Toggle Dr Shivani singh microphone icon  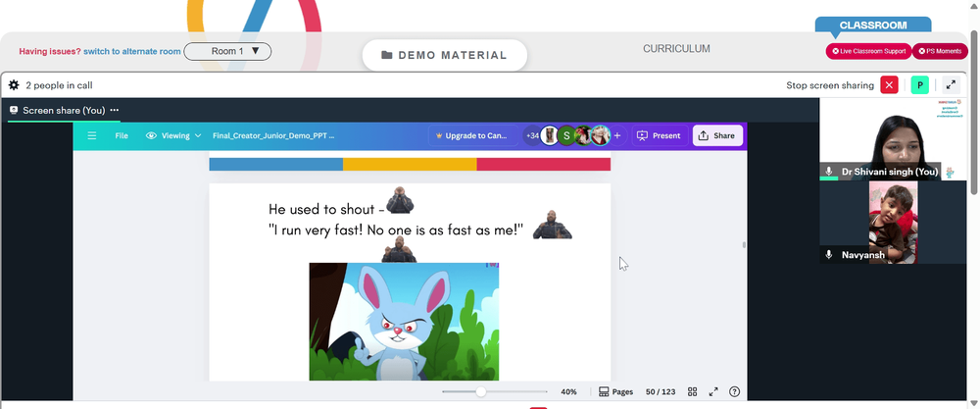coord(829,172)
